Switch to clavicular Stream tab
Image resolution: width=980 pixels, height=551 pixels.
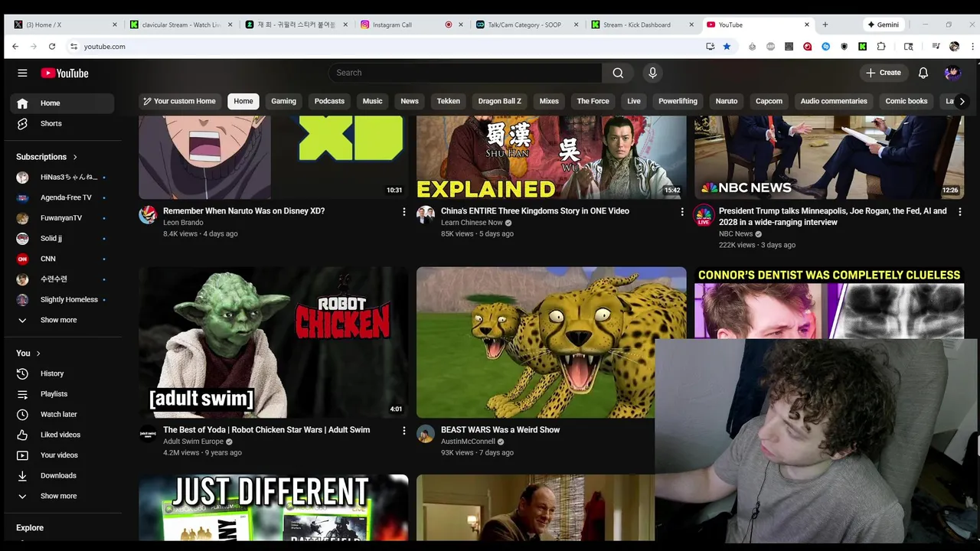(x=181, y=24)
